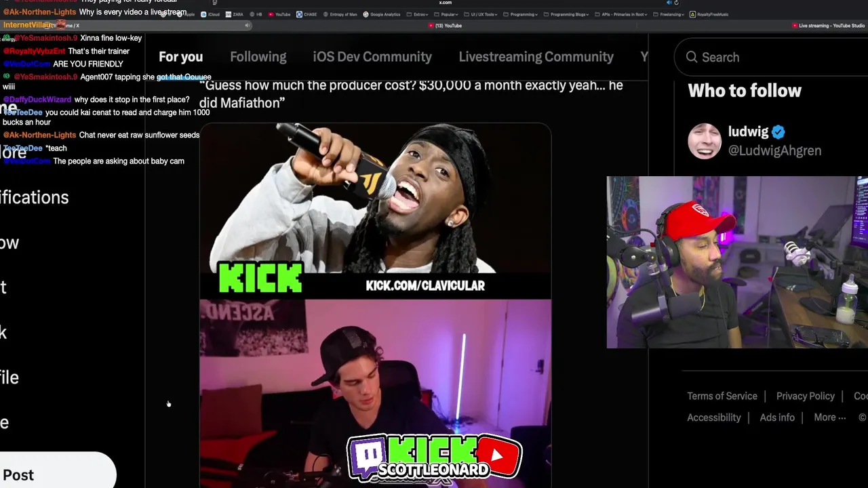Screen dimensions: 868x488
Task: Click the magnifier icon in Search box
Action: point(692,57)
